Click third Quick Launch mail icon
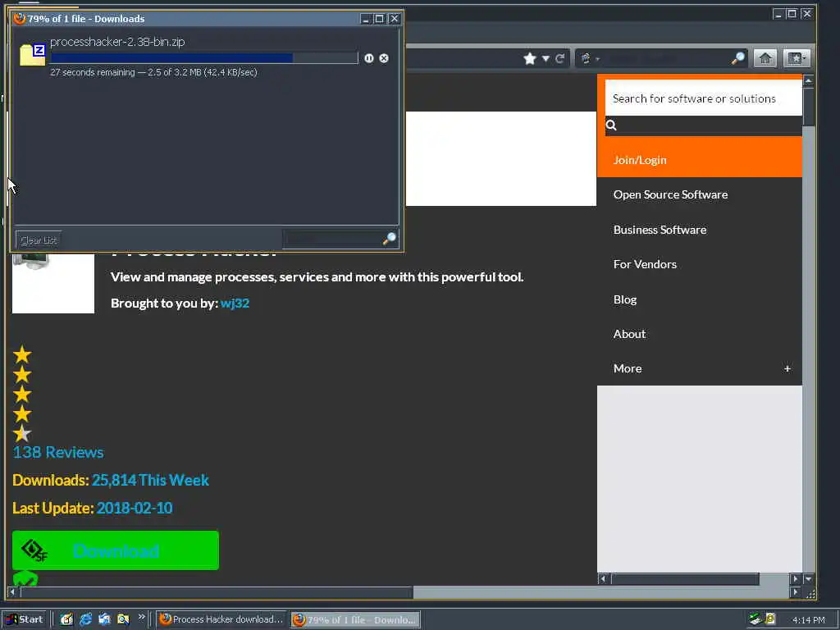 [104, 619]
